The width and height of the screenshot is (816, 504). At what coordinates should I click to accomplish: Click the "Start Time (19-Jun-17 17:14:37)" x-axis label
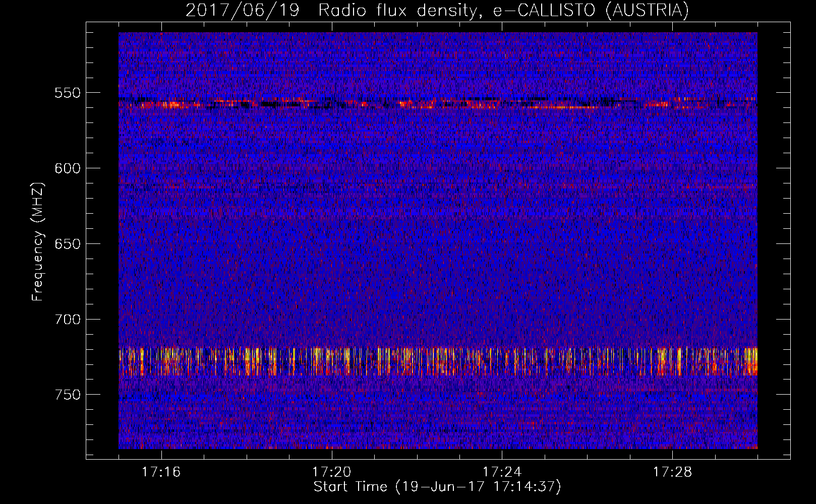point(437,487)
